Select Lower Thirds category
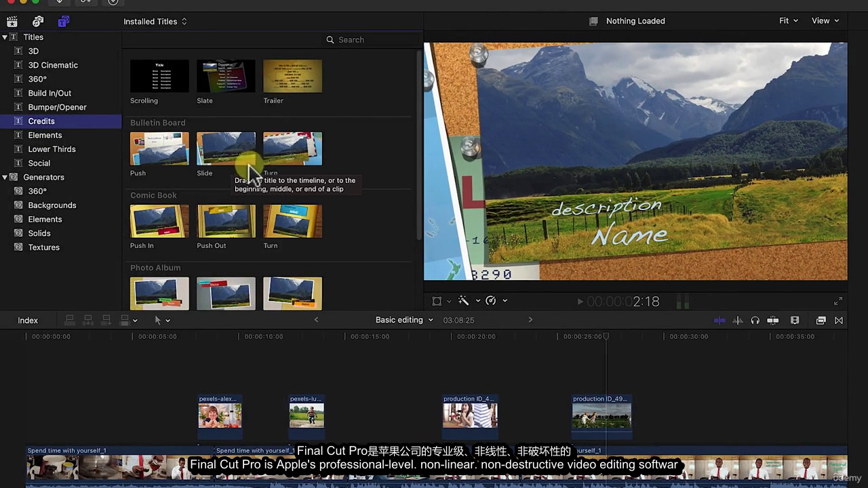Image resolution: width=868 pixels, height=488 pixels. [52, 149]
